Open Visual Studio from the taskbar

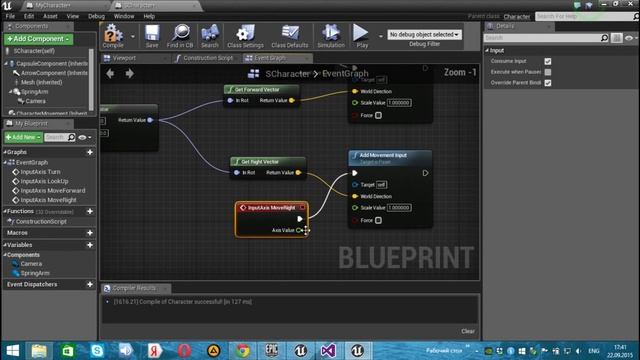[329, 351]
